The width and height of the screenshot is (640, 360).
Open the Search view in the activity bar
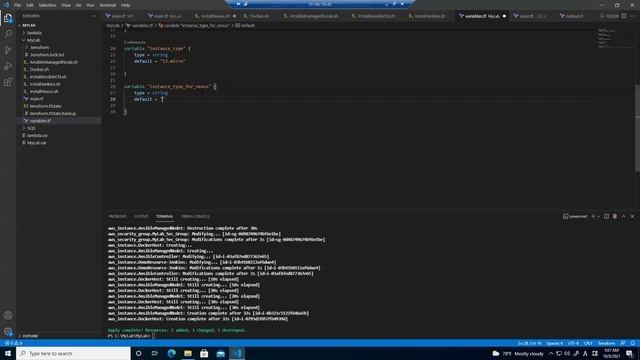click(x=8, y=34)
